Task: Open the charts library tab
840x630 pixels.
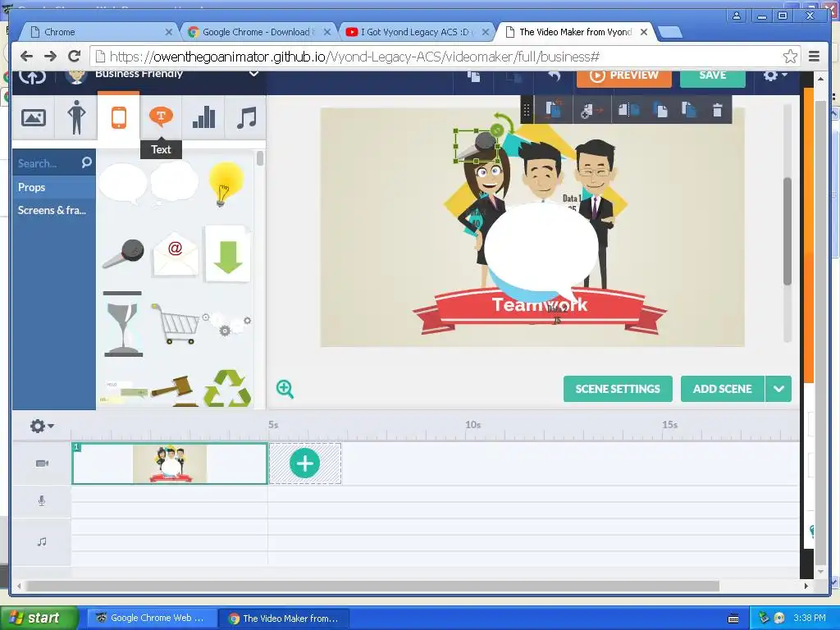Action: pos(203,117)
